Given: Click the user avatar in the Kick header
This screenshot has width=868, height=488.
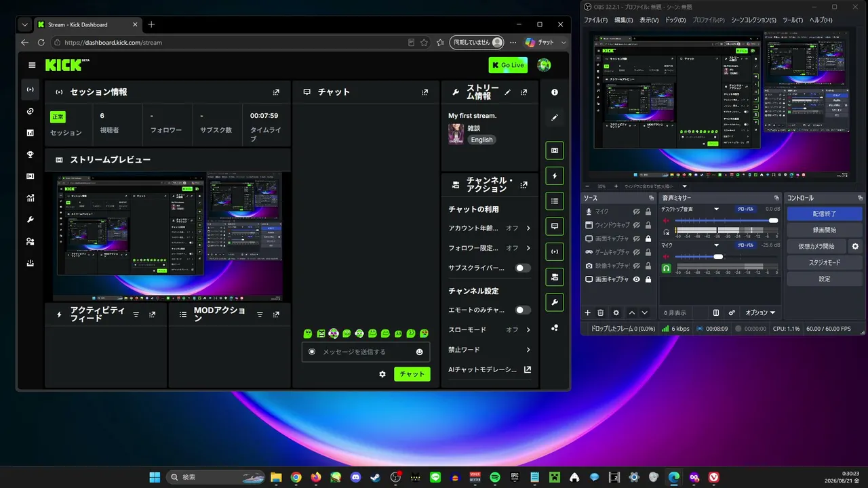Looking at the screenshot, I should pos(544,65).
